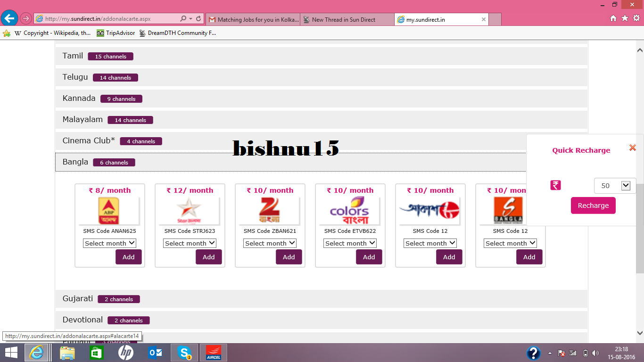Open month dropdown under the Sangeet Bangla channel
The width and height of the screenshot is (644, 362).
tap(510, 243)
